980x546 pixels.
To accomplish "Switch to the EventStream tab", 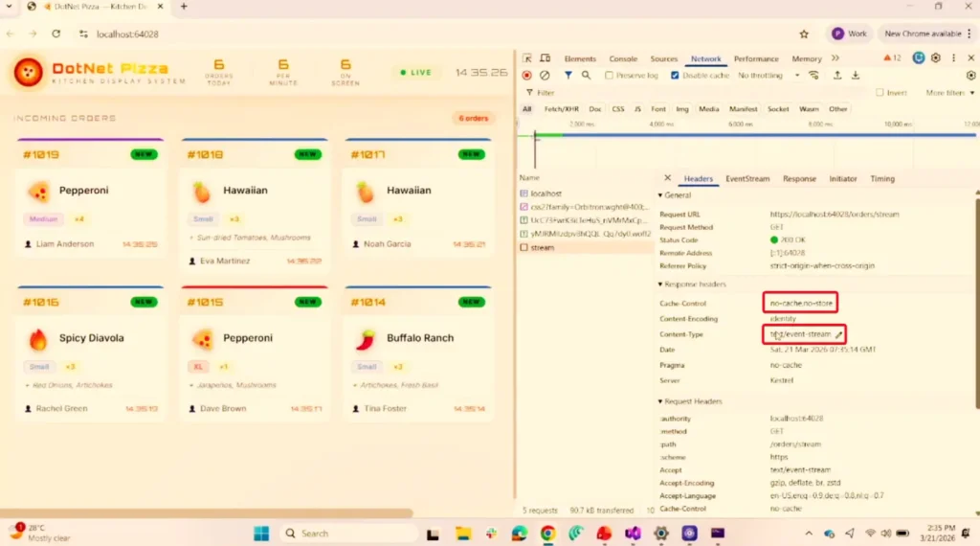I will pyautogui.click(x=746, y=179).
